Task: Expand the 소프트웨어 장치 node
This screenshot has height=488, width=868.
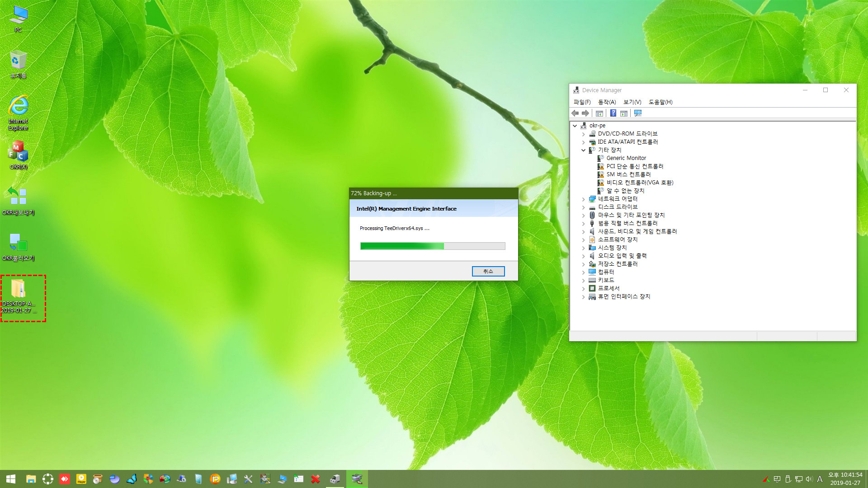Action: [x=583, y=239]
